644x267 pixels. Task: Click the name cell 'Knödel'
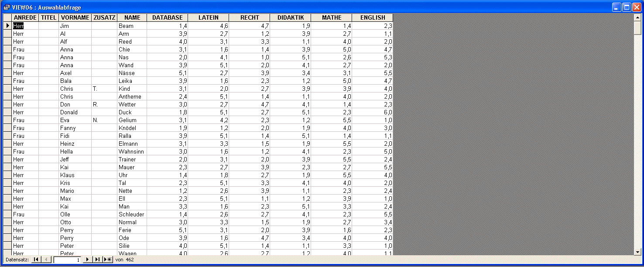pos(132,128)
